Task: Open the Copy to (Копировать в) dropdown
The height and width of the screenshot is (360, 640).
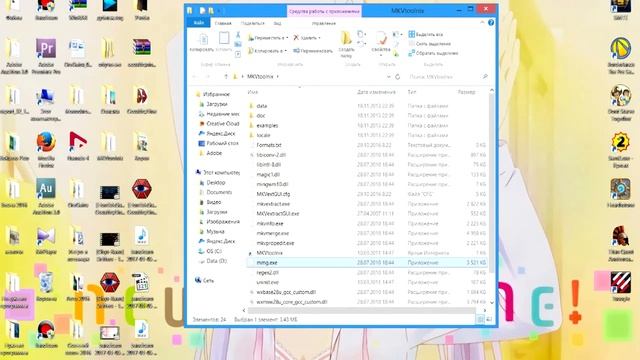Action: 267,51
